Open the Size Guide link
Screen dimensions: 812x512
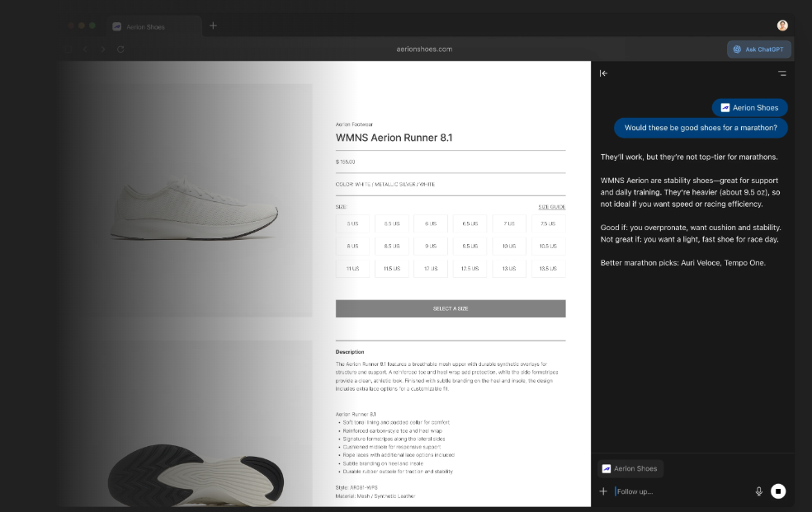[x=551, y=207]
